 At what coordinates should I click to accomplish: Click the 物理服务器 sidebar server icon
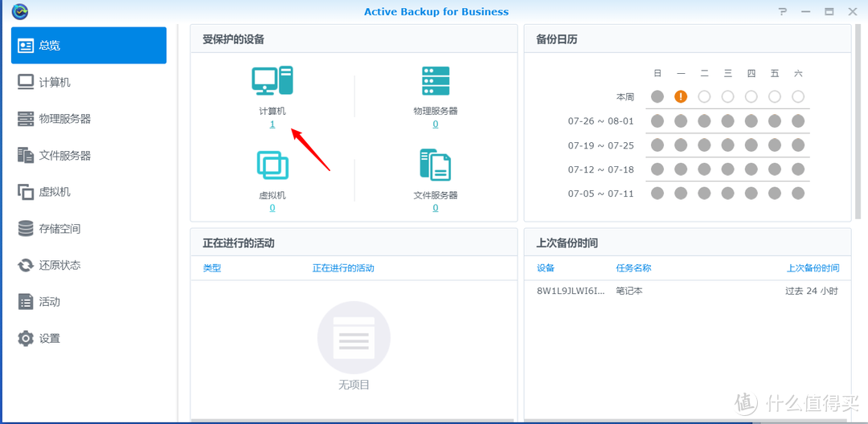point(26,119)
